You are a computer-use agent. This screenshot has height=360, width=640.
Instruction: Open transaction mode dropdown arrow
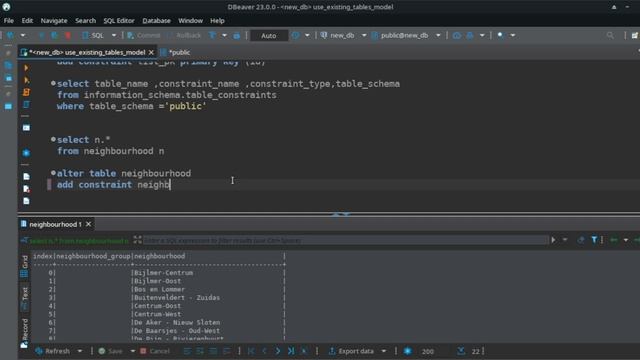(x=224, y=36)
